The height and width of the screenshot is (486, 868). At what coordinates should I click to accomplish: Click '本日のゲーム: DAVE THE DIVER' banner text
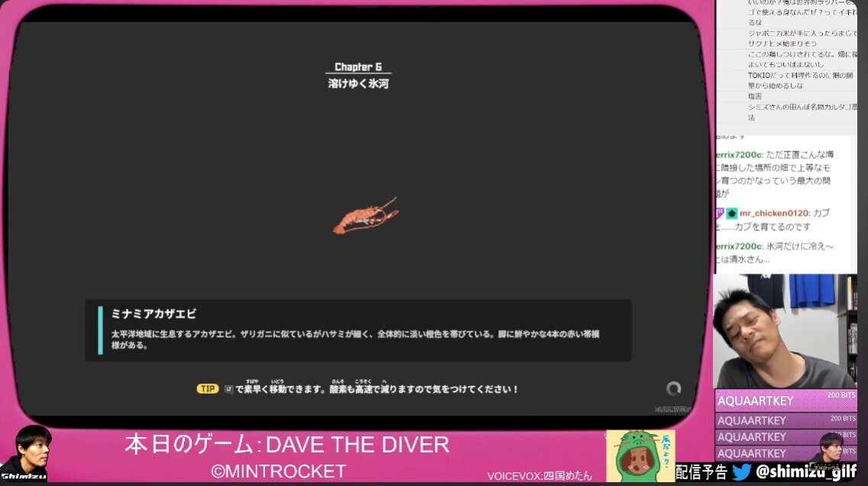pos(287,445)
